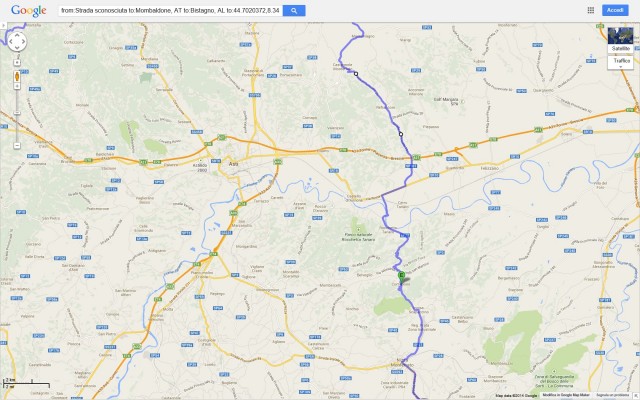Pan the map up with the arrow
The height and width of the screenshot is (400, 640).
pos(17,36)
